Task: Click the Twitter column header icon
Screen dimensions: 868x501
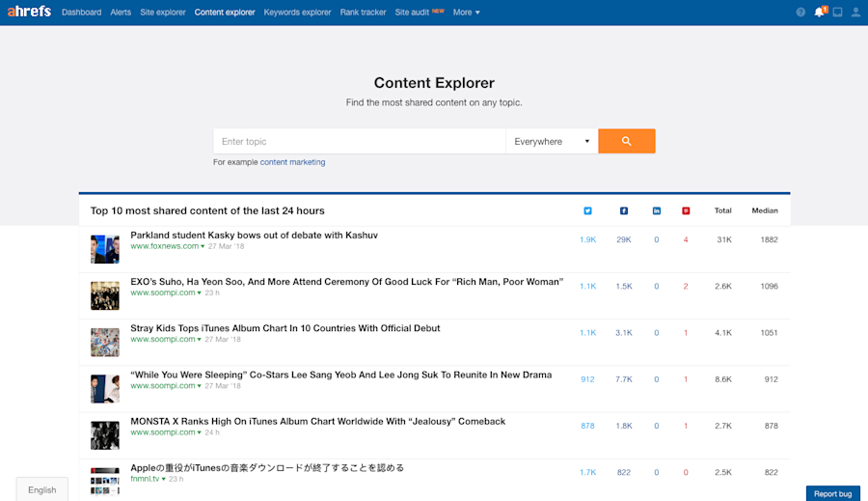Action: point(588,210)
